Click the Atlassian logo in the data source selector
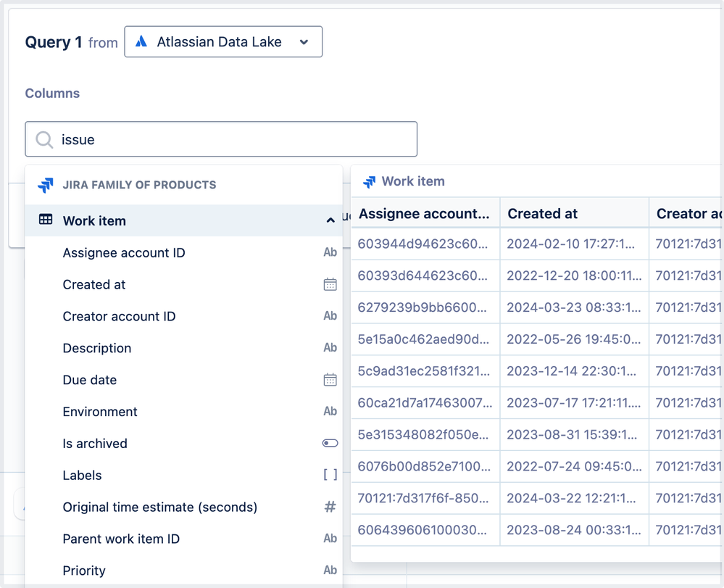724x588 pixels. pos(141,41)
